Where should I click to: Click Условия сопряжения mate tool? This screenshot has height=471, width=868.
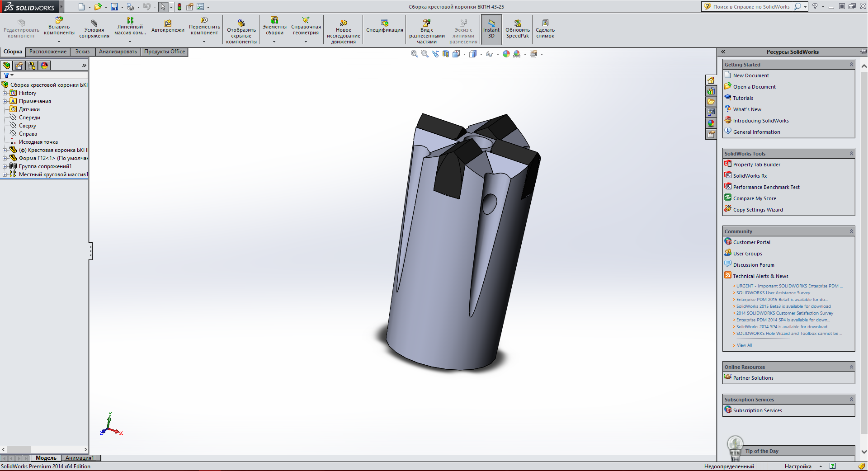(x=94, y=29)
